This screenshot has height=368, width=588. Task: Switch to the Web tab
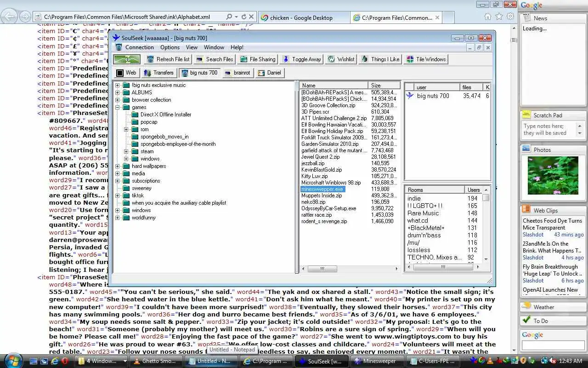coord(126,73)
